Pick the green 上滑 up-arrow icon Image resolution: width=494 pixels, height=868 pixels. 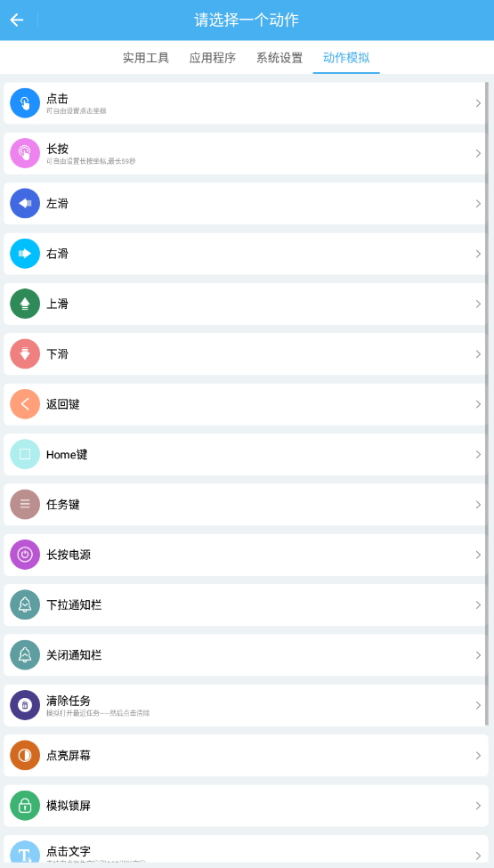pyautogui.click(x=25, y=304)
